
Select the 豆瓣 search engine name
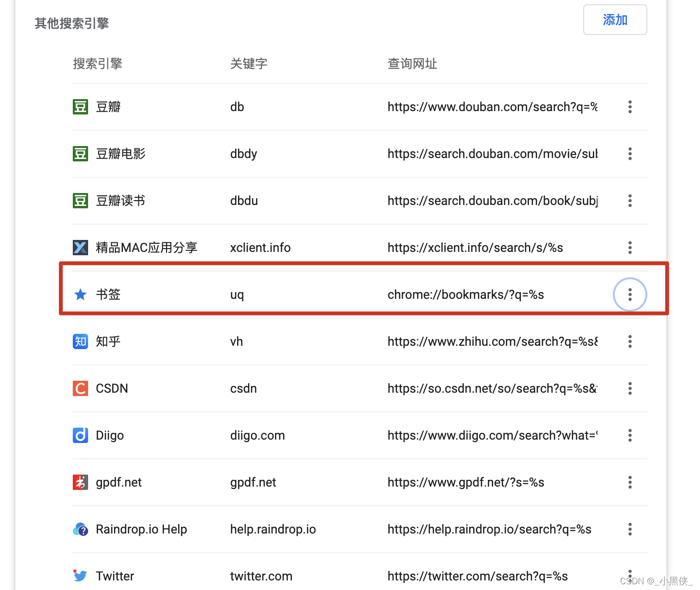coord(108,107)
